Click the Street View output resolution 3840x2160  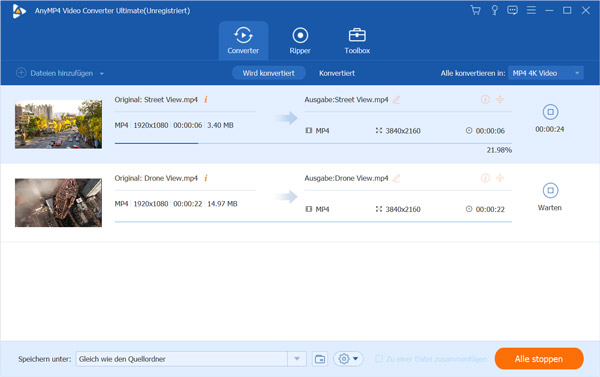[x=403, y=131]
